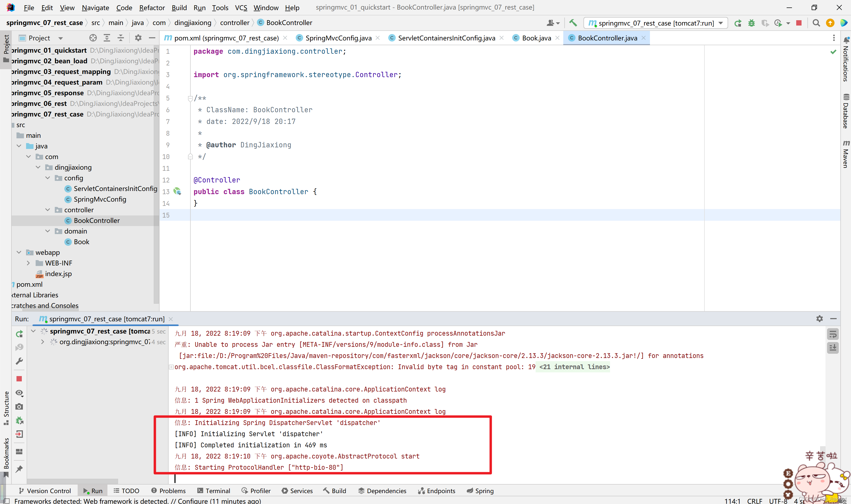Open the Terminal tool window
The height and width of the screenshot is (504, 851).
[214, 491]
